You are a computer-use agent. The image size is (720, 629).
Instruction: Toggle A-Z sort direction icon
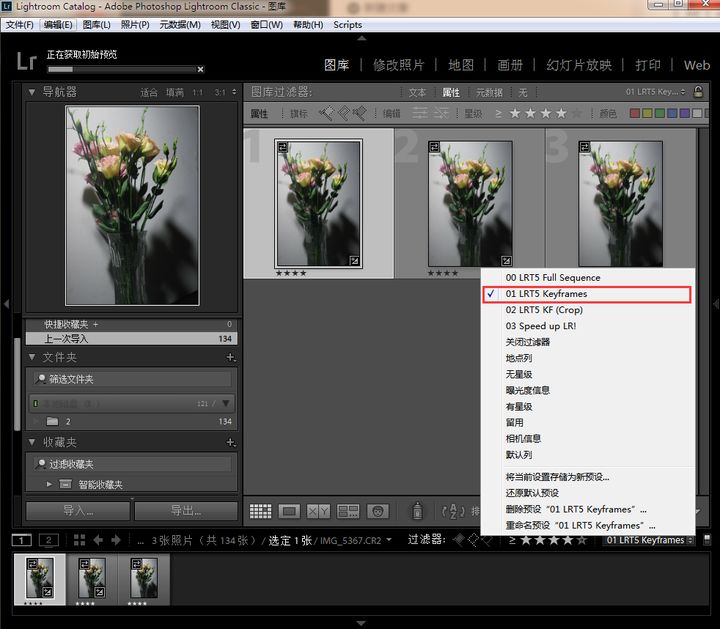click(453, 511)
